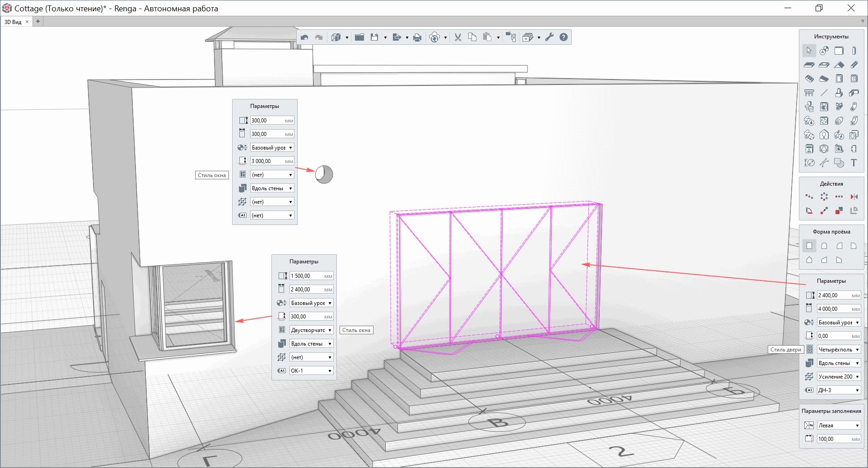Open project folder from toolbar
The width and height of the screenshot is (868, 468).
[x=359, y=37]
